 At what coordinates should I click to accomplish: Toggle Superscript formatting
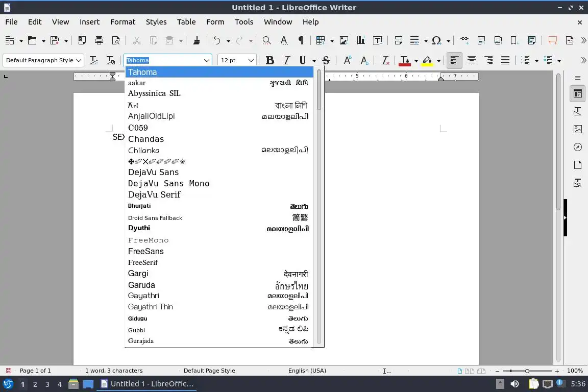347,60
